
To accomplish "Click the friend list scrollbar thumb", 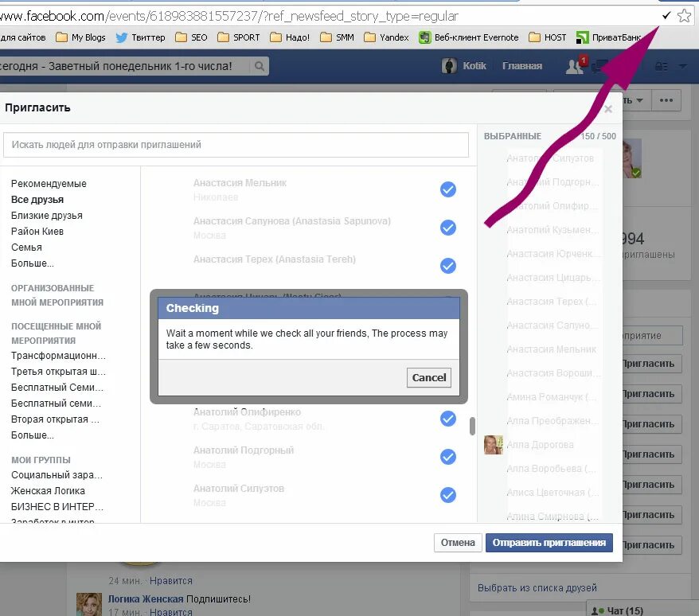I will coord(472,426).
